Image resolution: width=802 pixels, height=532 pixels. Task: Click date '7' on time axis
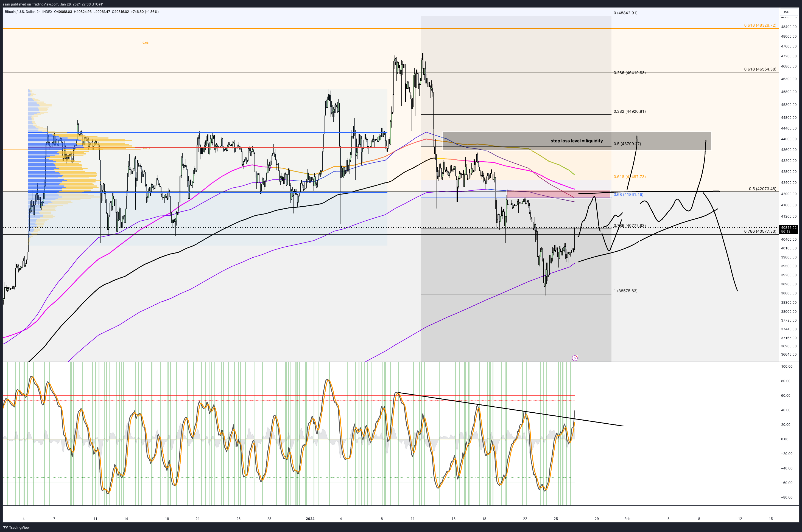click(x=54, y=519)
